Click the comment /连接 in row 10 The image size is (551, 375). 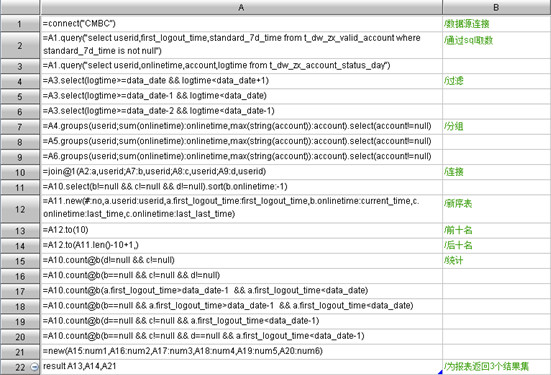click(x=454, y=172)
